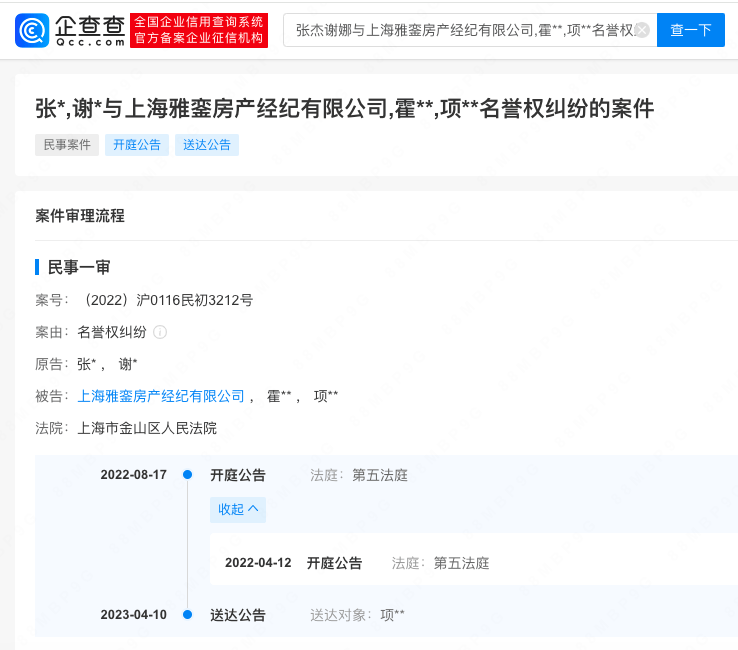Click the red 全国企业信用查询系统 banner

click(x=199, y=31)
